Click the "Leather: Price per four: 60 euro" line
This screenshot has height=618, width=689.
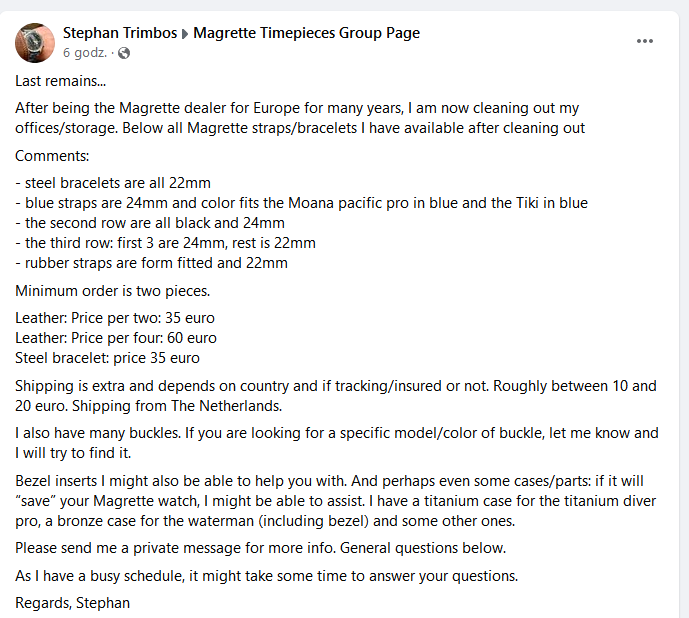(116, 338)
